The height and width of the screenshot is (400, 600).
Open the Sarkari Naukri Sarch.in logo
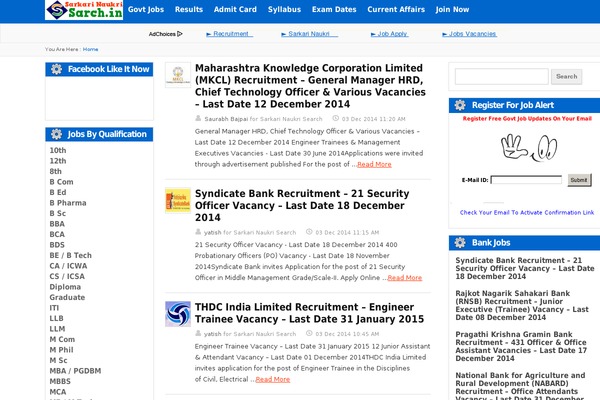point(84,10)
